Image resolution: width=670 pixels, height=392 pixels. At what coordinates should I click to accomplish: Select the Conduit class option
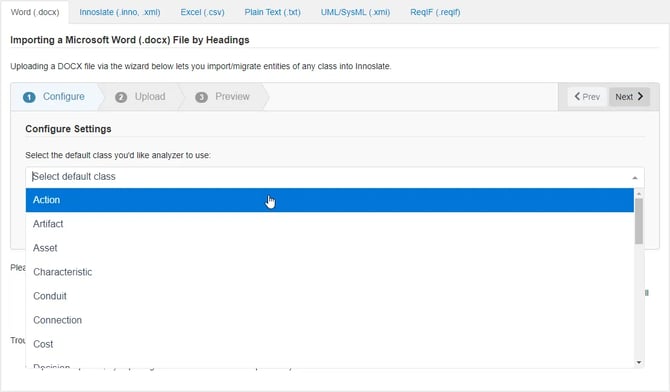329,296
